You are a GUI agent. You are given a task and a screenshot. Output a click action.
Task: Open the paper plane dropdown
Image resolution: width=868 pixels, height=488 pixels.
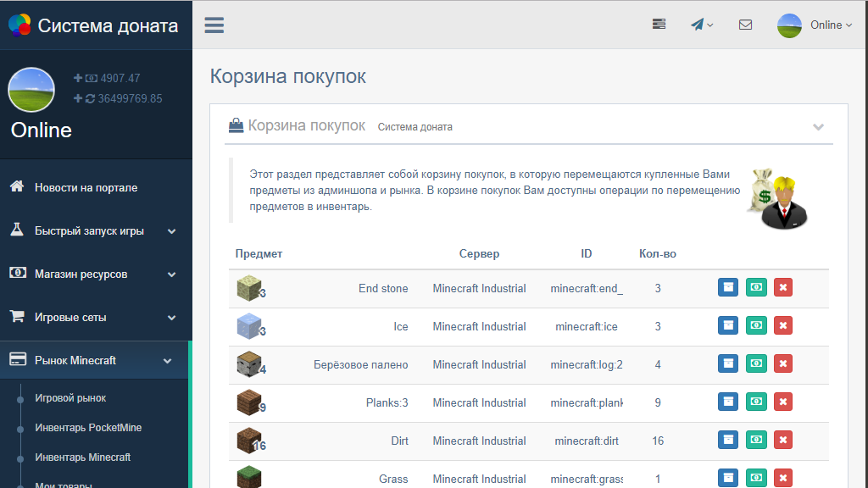pos(701,25)
